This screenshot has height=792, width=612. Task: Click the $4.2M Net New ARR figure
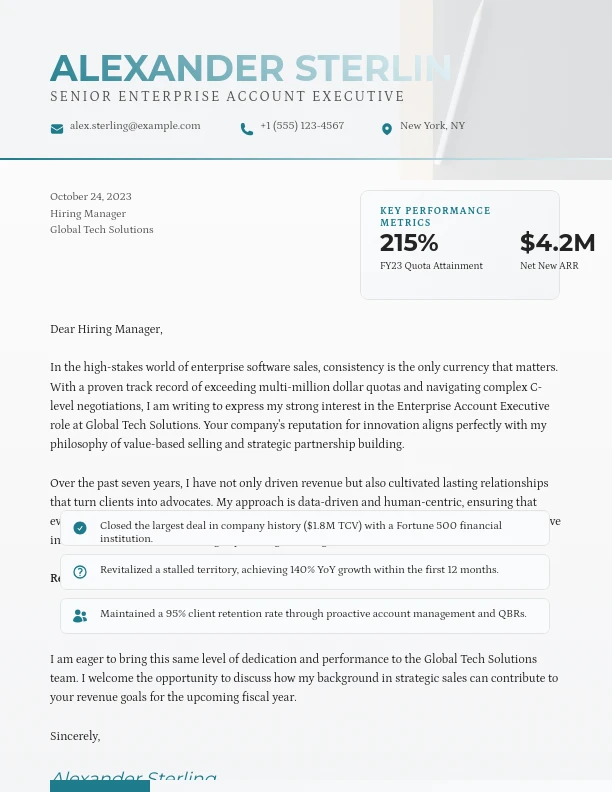click(x=557, y=243)
